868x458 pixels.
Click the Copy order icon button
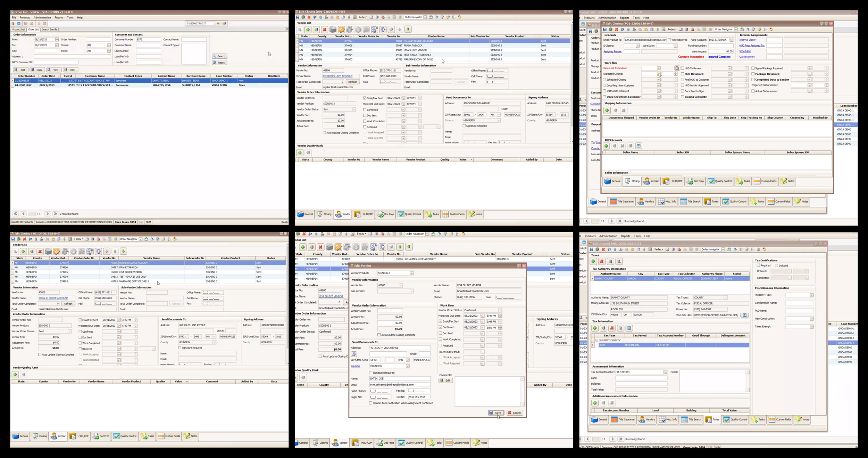37,70
